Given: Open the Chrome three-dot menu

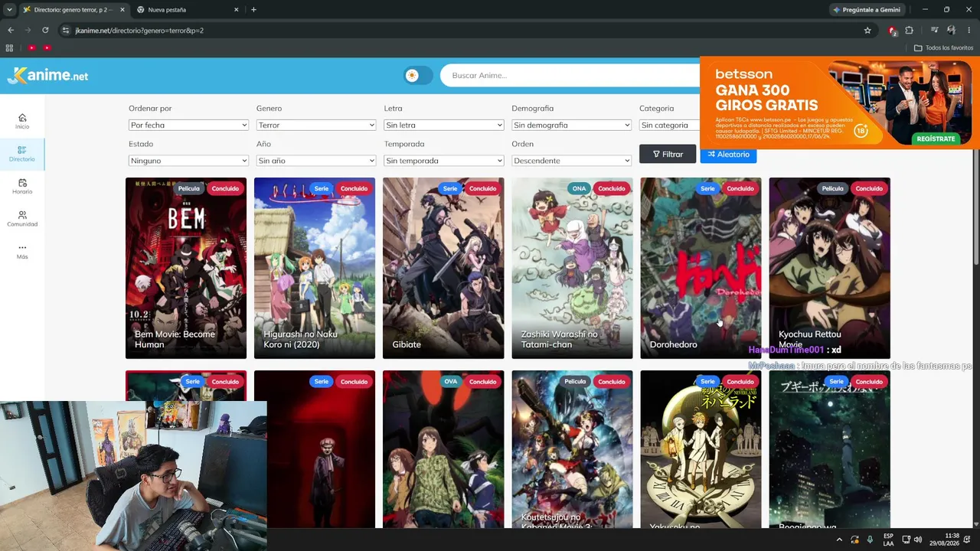Looking at the screenshot, I should [x=969, y=31].
